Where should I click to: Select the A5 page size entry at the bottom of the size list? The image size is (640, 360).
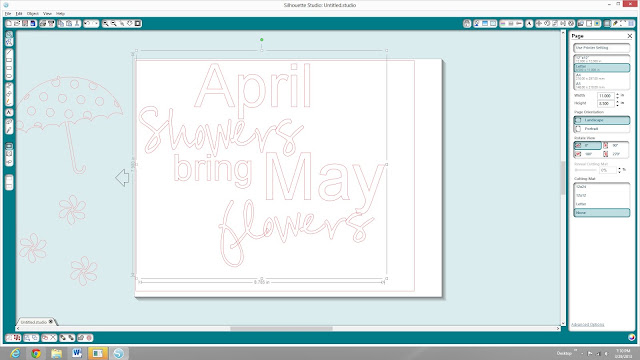pyautogui.click(x=602, y=85)
